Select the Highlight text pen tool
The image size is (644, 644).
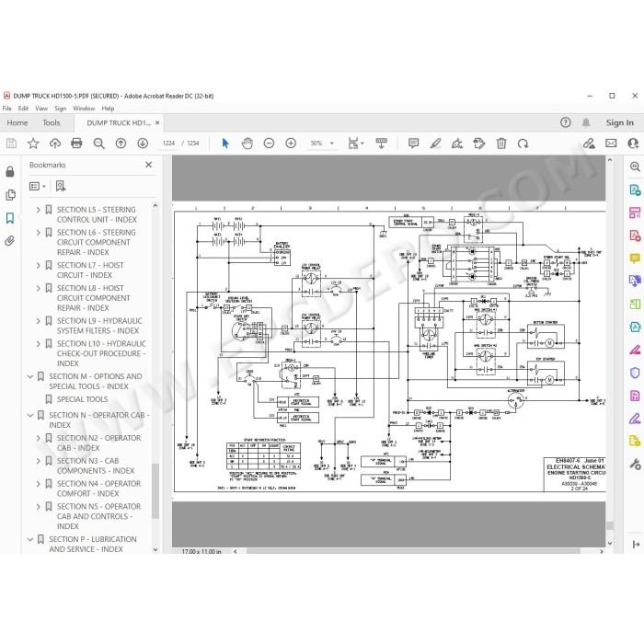pyautogui.click(x=435, y=144)
